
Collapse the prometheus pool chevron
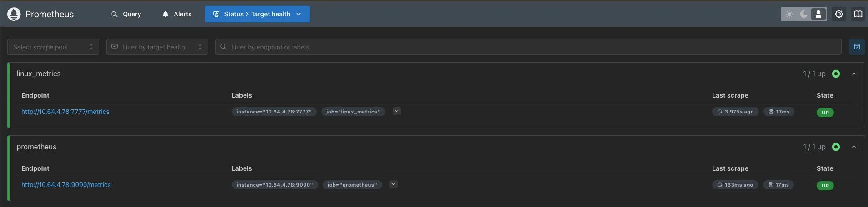[x=854, y=147]
